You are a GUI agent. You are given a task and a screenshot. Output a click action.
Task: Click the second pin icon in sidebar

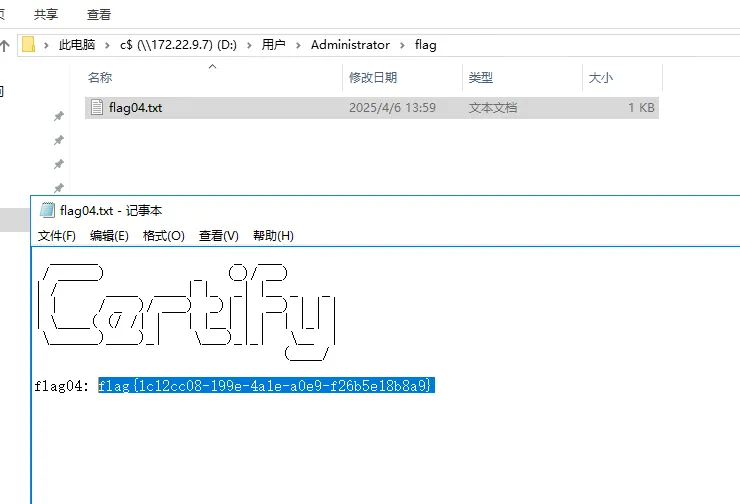[x=59, y=140]
